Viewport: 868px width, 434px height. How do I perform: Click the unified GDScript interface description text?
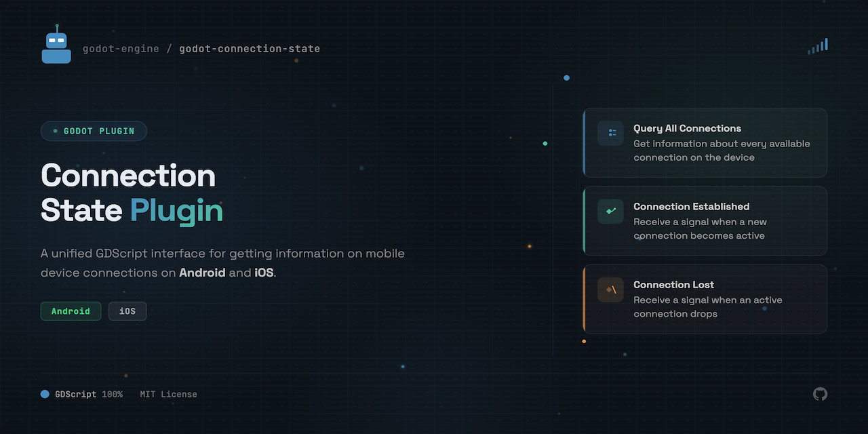pyautogui.click(x=222, y=263)
